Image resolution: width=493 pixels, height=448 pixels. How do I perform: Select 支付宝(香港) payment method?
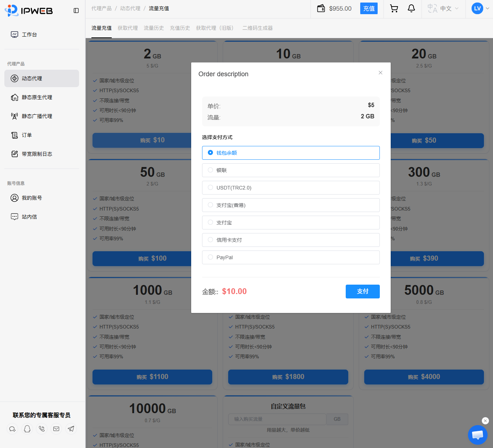291,205
